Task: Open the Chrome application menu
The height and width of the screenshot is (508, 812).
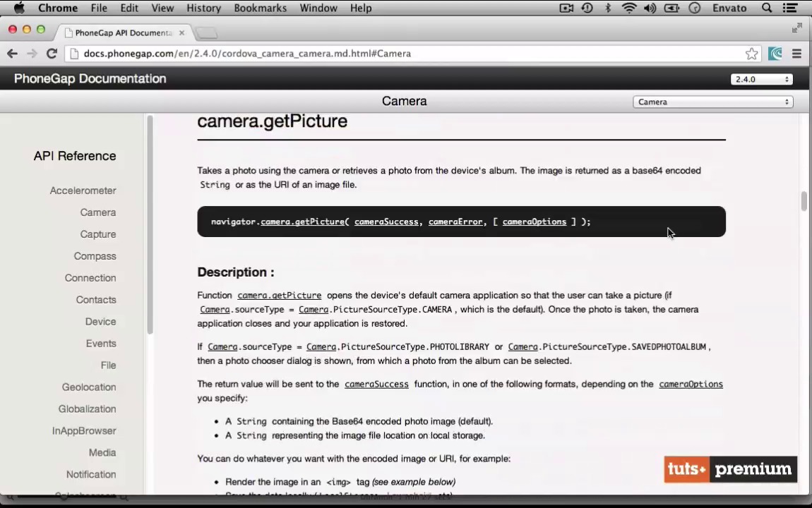Action: click(x=57, y=8)
